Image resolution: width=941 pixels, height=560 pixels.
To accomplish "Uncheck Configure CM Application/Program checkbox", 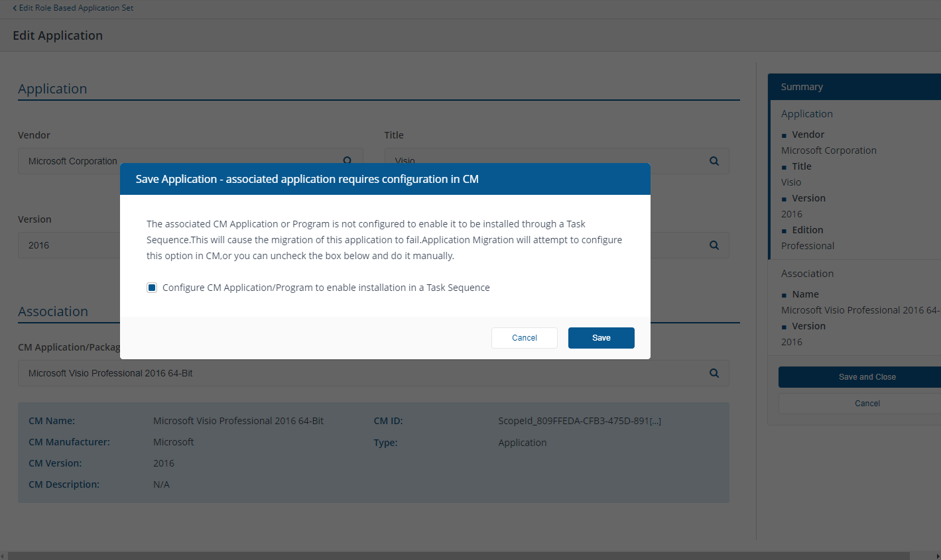I will coord(152,288).
